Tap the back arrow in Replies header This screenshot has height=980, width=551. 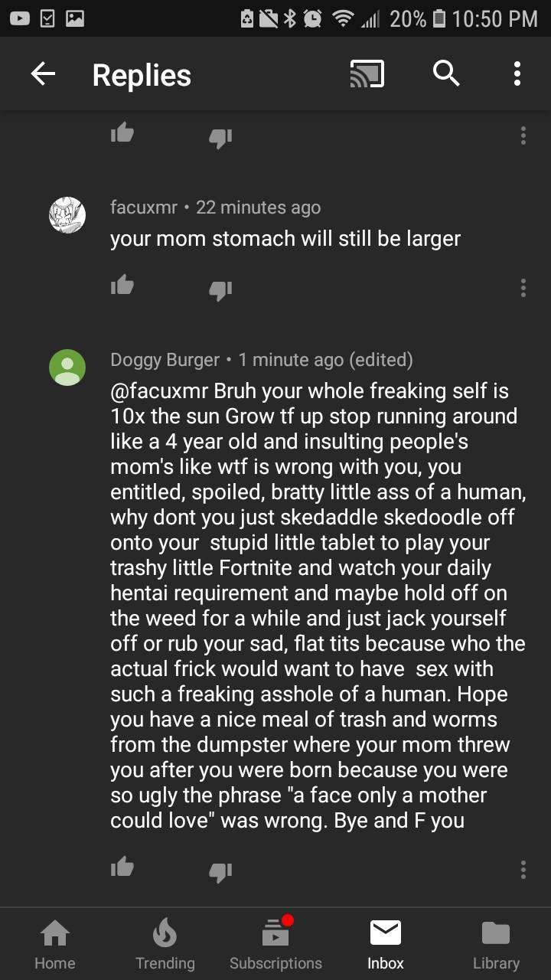pos(44,74)
